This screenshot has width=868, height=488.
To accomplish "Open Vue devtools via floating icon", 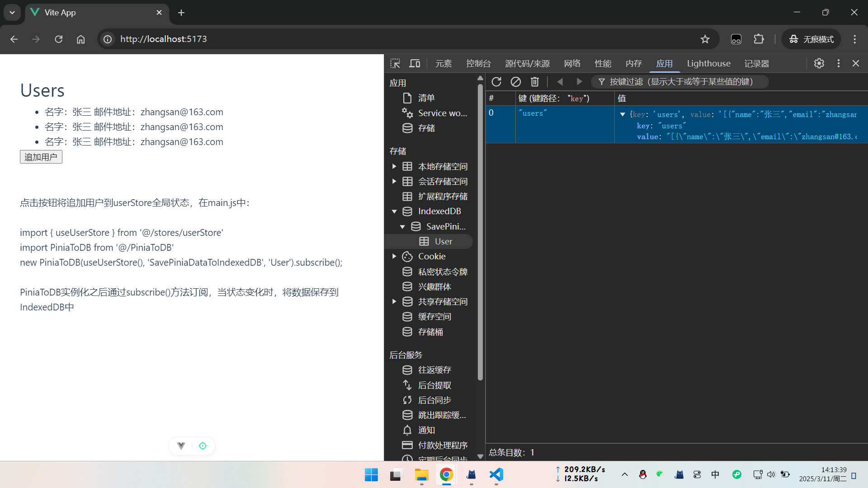I will coord(180,446).
